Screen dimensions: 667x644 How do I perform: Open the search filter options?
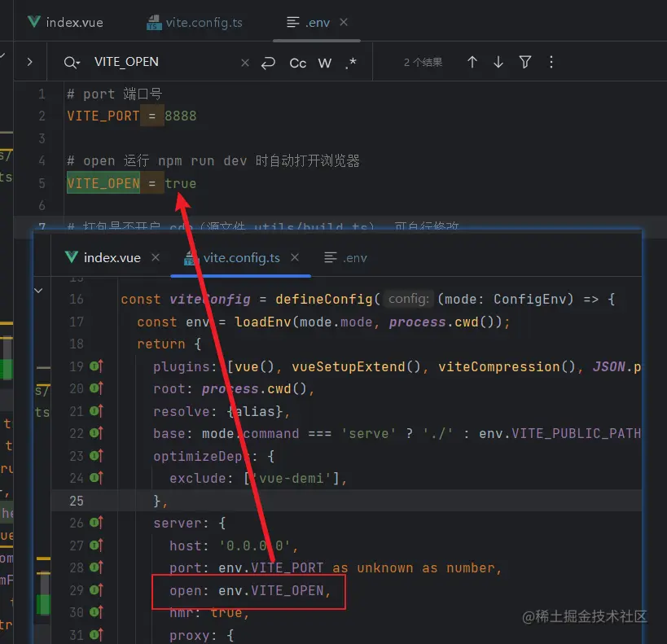pyautogui.click(x=525, y=62)
